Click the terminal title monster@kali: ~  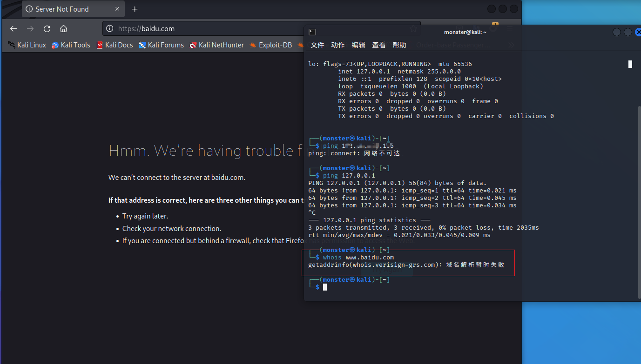[465, 32]
